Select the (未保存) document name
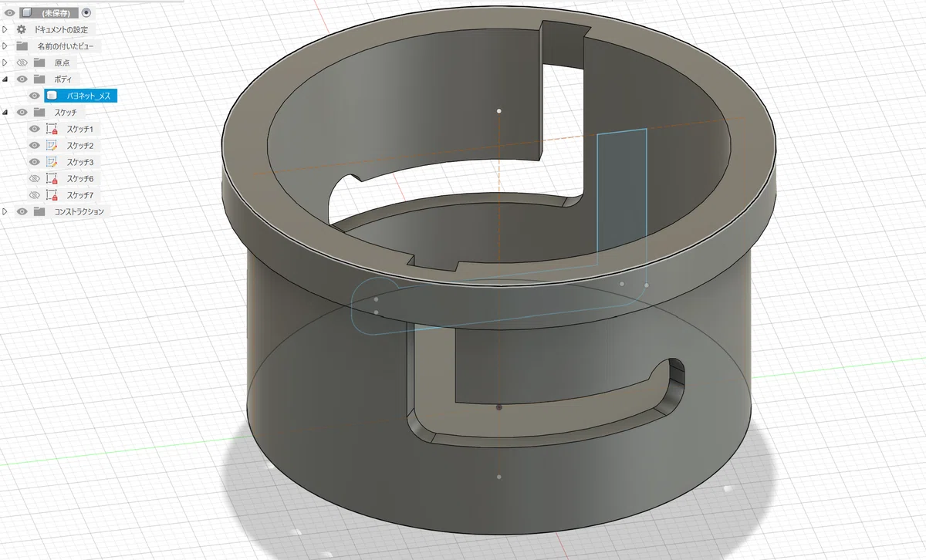The height and width of the screenshot is (560, 926). (x=56, y=12)
